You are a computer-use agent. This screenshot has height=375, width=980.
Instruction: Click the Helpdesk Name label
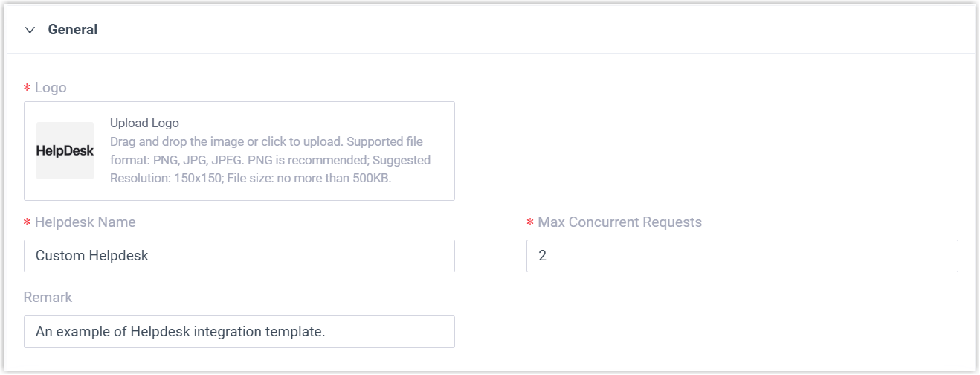(85, 222)
